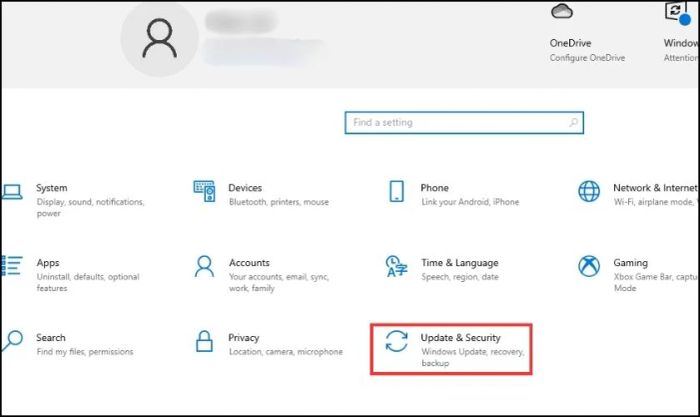Select the Search magnifier icon
The height and width of the screenshot is (417, 700).
[12, 341]
